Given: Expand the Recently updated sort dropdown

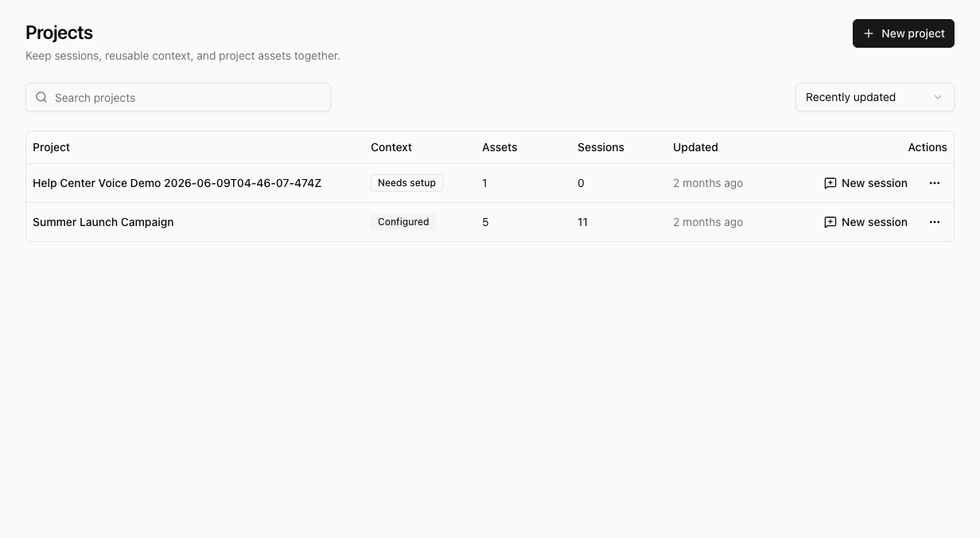Looking at the screenshot, I should (875, 97).
